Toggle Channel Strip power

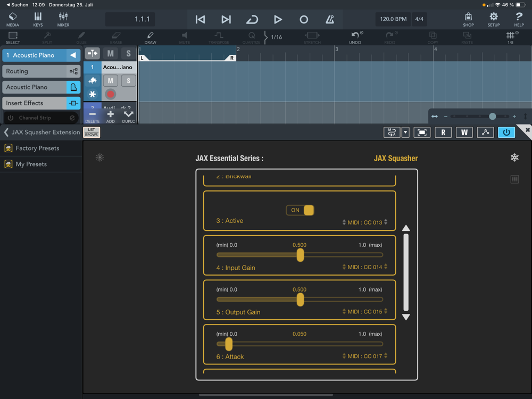click(11, 118)
